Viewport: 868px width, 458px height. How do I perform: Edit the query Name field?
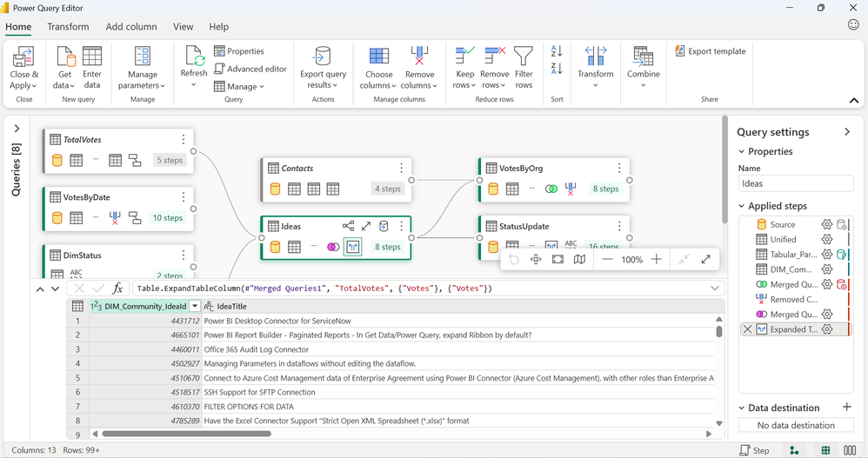click(x=796, y=183)
